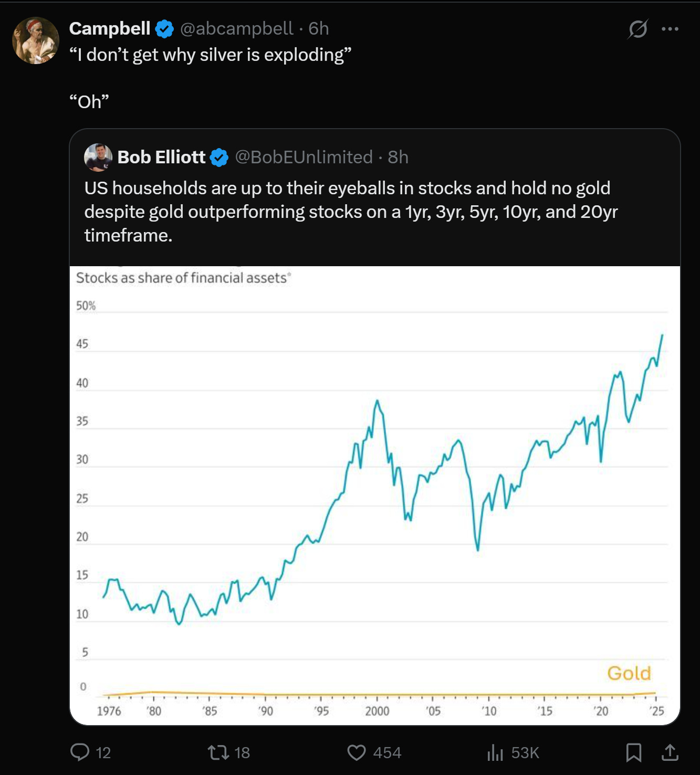
Task: Open the @abcampbell handle link
Action: pyautogui.click(x=236, y=28)
